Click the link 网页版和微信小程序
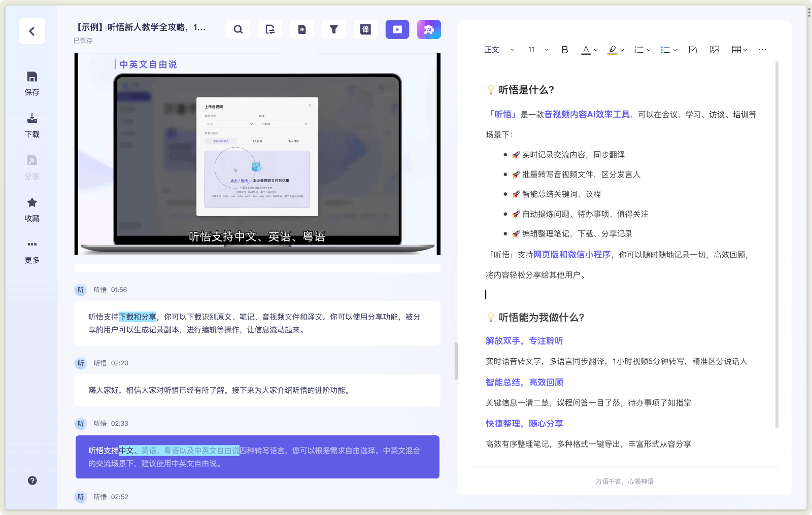The image size is (812, 515). 572,255
